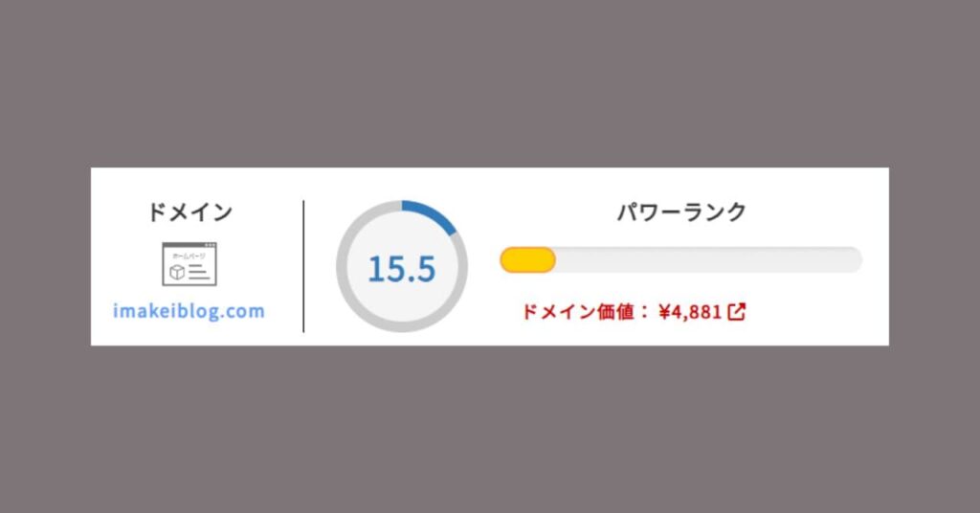This screenshot has height=513, width=980.
Task: Click the text lines inside the homepage icon
Action: tap(198, 273)
